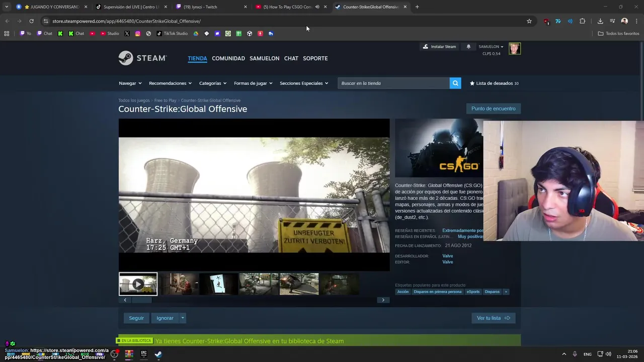Click the taskbar volume icon
Screen dimensions: 644x362
tap(609, 354)
